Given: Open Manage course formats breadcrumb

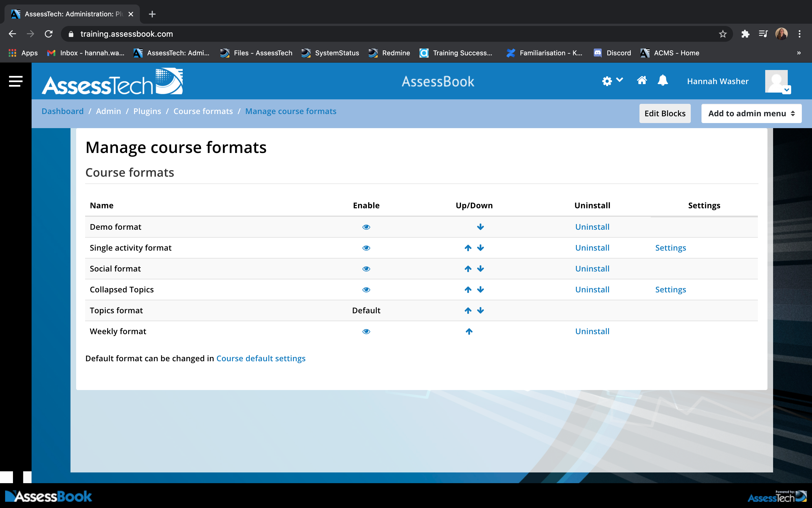Looking at the screenshot, I should [x=291, y=111].
